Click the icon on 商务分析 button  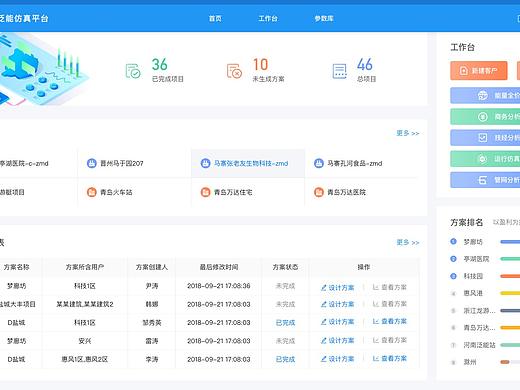tap(483, 117)
